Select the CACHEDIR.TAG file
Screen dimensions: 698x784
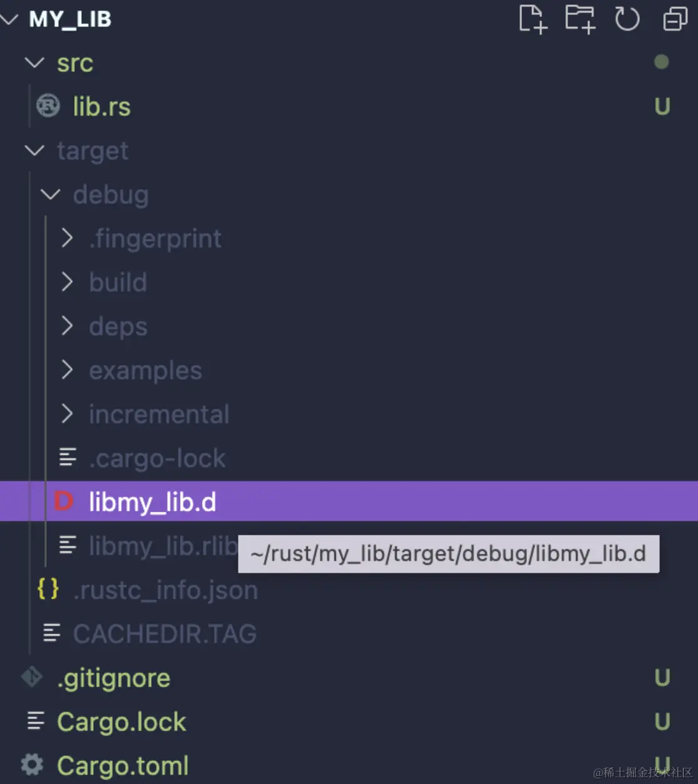(165, 634)
